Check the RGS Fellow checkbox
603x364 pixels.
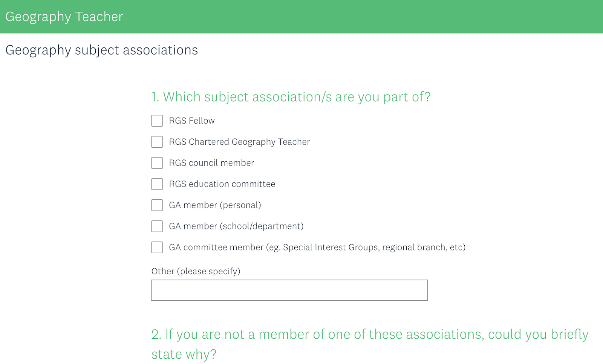[x=157, y=121]
